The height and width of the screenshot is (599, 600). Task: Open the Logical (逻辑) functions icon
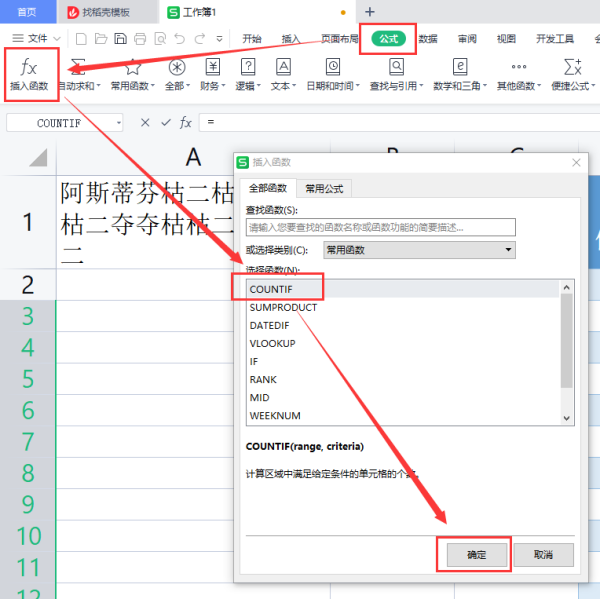248,67
